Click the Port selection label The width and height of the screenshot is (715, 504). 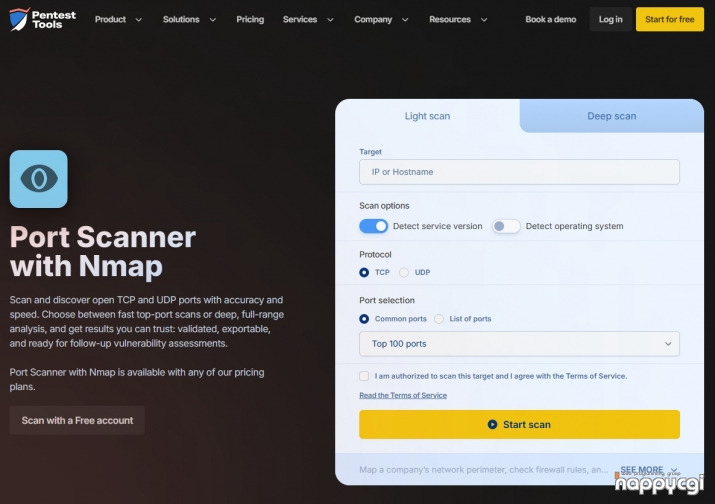click(387, 300)
